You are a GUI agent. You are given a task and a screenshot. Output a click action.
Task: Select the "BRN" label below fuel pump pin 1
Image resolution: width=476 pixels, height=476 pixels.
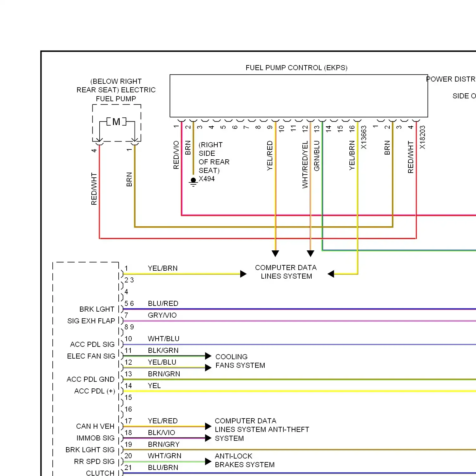coord(129,179)
